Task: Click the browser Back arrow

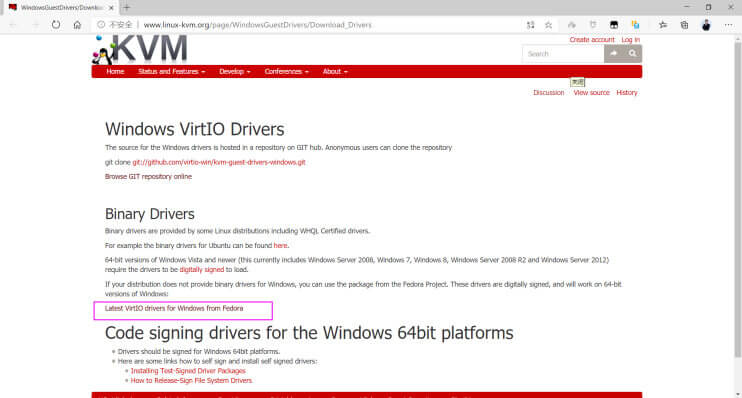Action: [x=13, y=25]
